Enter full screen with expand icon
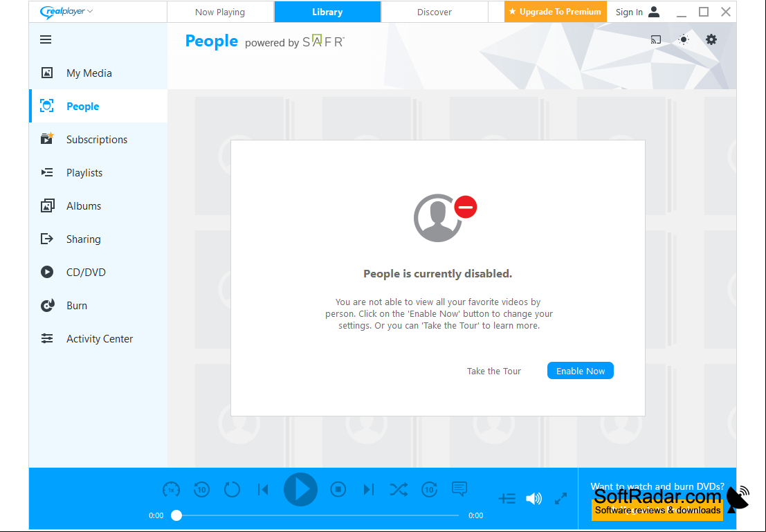 [560, 498]
